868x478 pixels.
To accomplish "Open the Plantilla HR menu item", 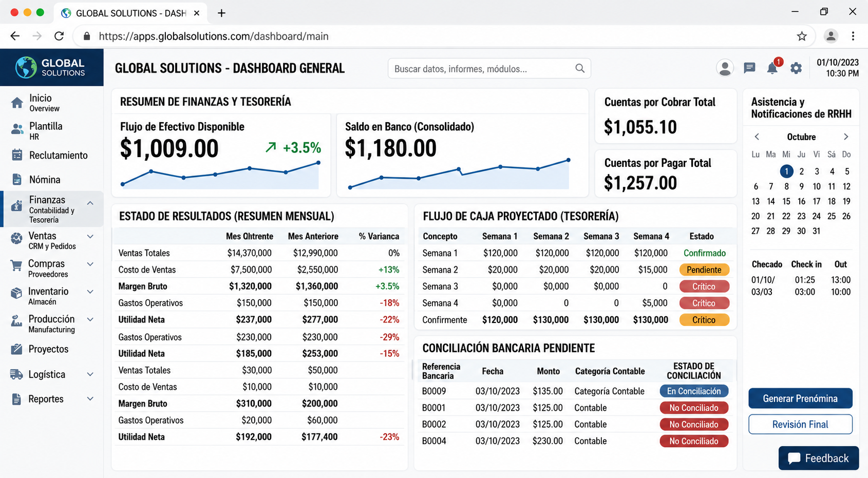I will tap(52, 130).
